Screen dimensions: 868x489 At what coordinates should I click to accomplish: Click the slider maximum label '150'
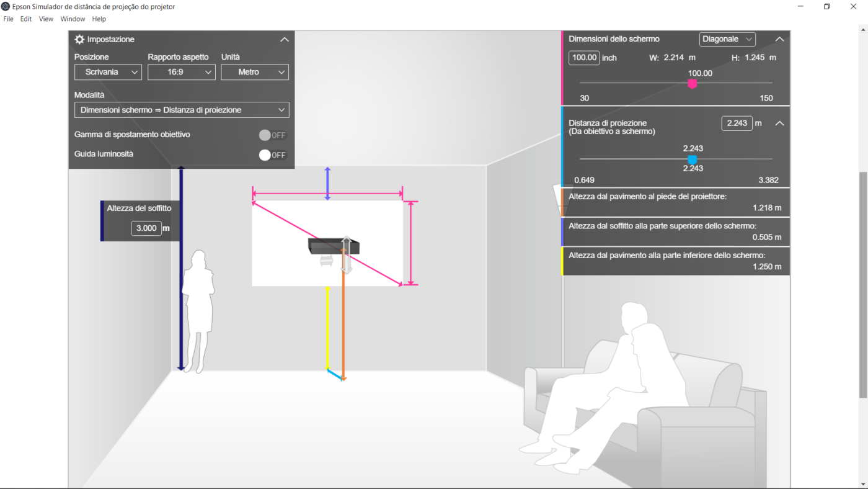766,98
